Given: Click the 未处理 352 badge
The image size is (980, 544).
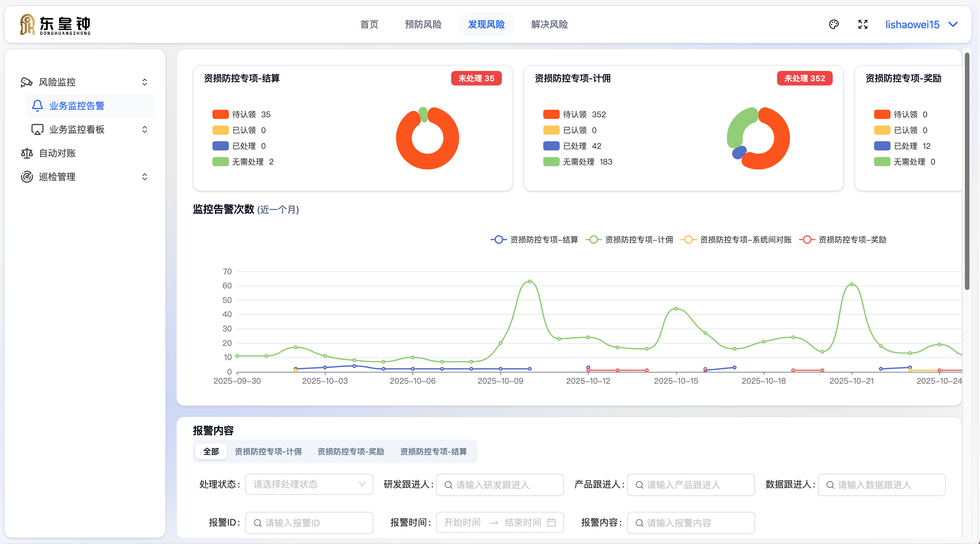Looking at the screenshot, I should coord(804,78).
